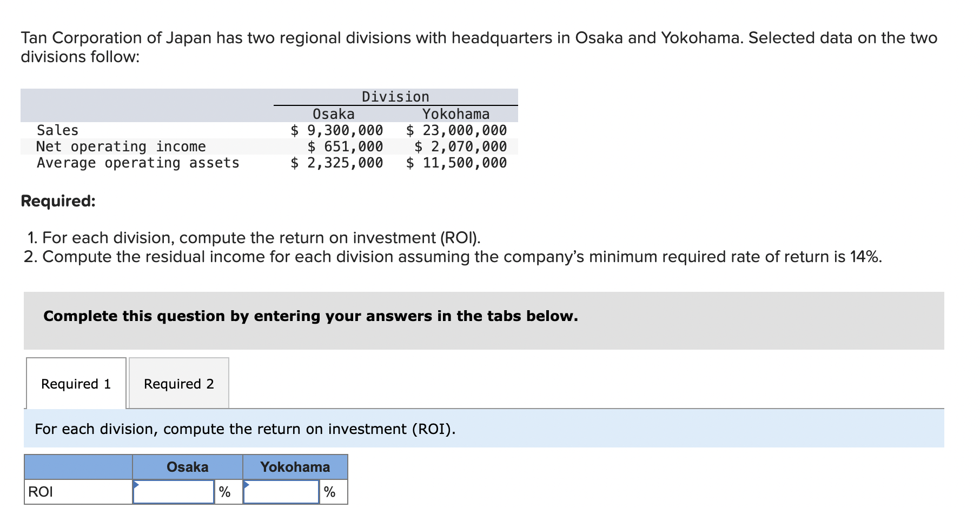Click the Osaka ROI input field
This screenshot has height=508, width=980.
174,492
